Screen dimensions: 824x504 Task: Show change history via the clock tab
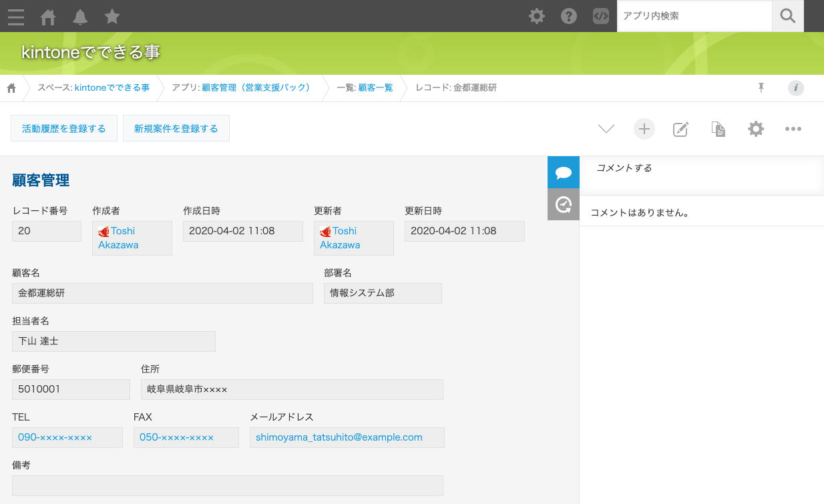(563, 204)
